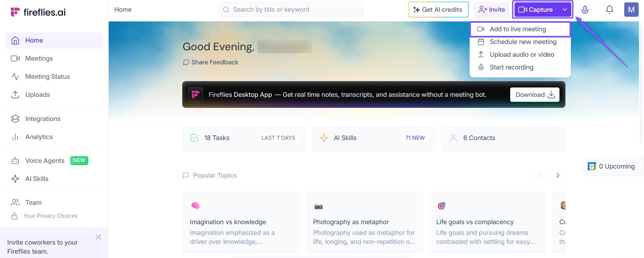Click the Get AI credits button
This screenshot has width=644, height=258.
[438, 10]
